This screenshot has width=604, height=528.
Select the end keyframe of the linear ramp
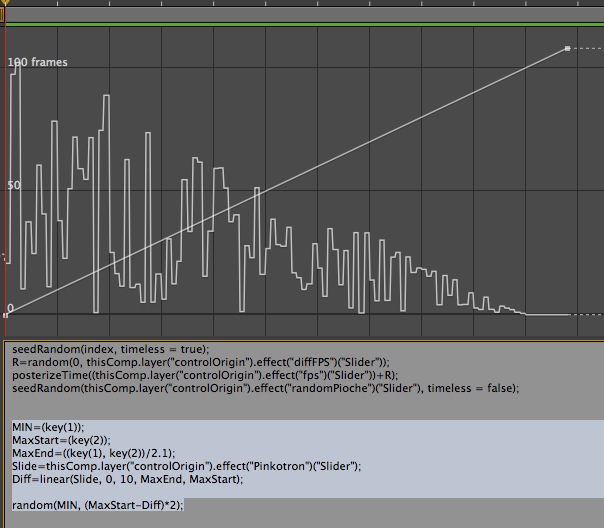tap(567, 49)
